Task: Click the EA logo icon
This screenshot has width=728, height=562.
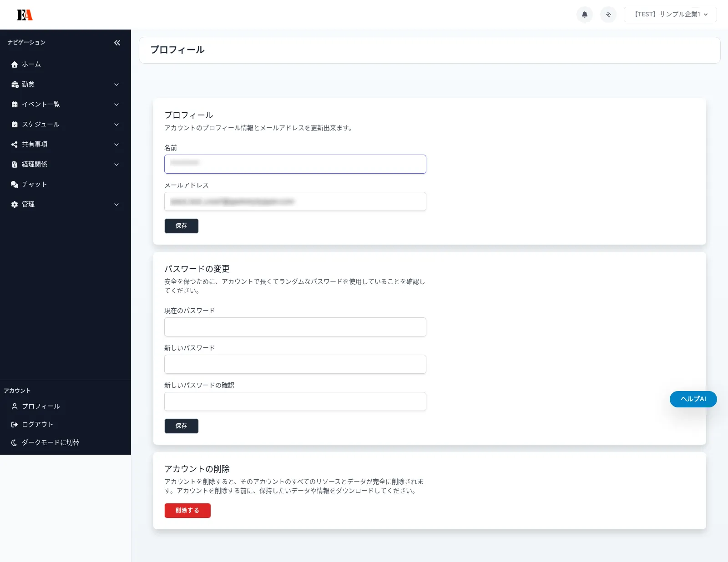Action: pos(25,15)
